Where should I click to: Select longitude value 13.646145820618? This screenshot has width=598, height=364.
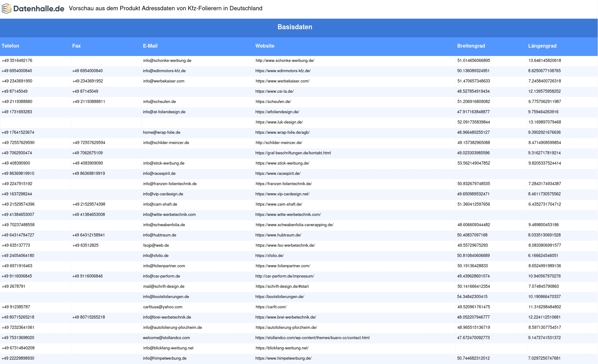pyautogui.click(x=545, y=61)
